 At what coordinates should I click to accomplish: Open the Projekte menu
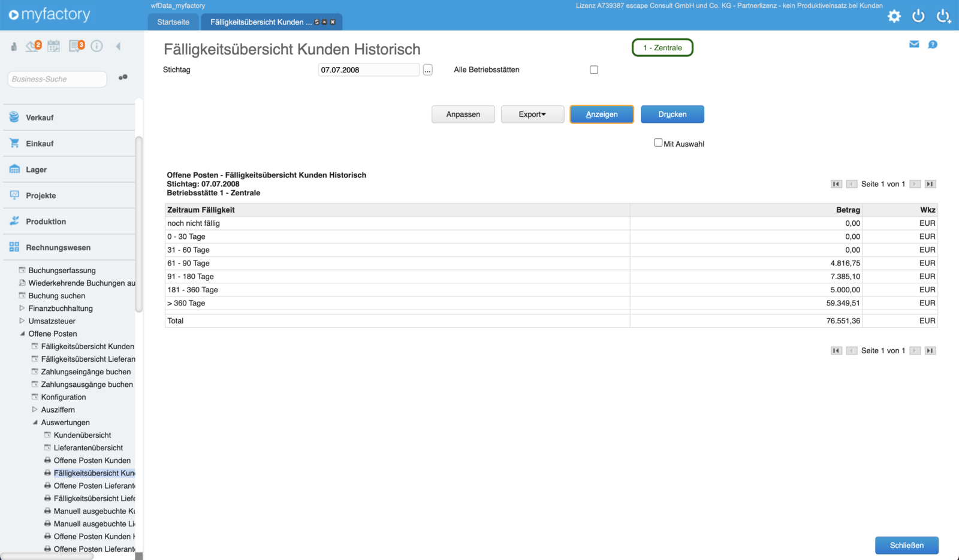tap(69, 195)
